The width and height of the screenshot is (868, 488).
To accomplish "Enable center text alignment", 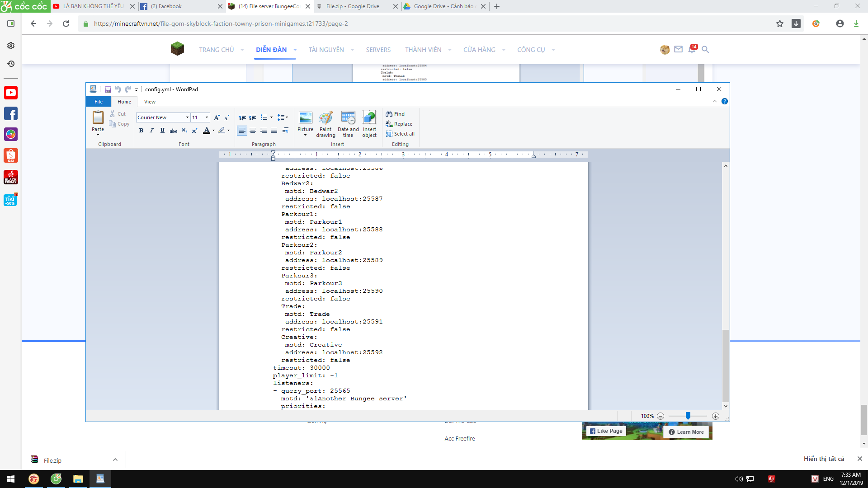I will point(253,131).
